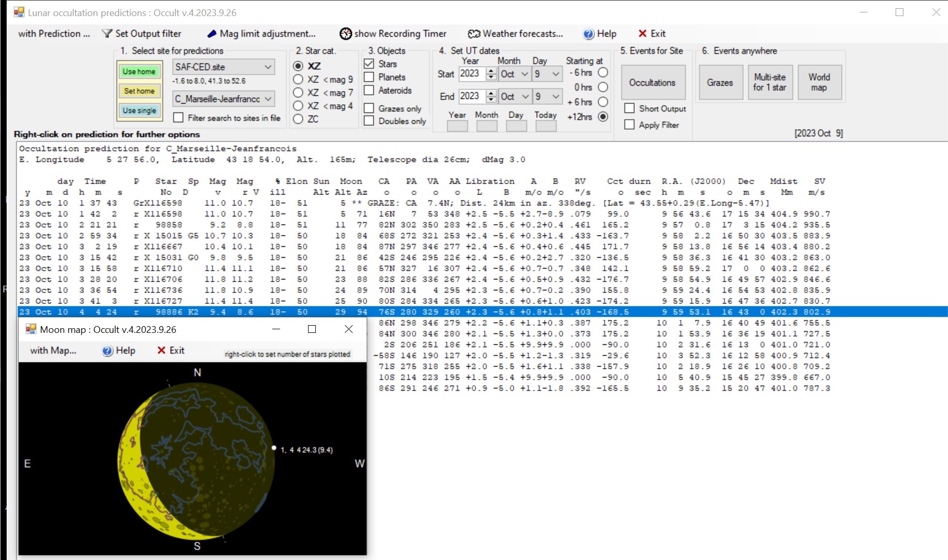Click the Mag limit adjustment pencil icon
The height and width of the screenshot is (560, 948).
coord(212,34)
